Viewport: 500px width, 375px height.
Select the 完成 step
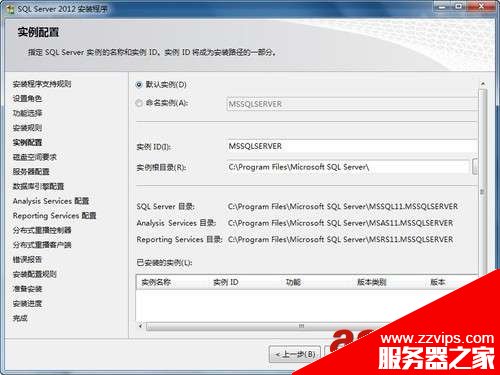tap(20, 318)
